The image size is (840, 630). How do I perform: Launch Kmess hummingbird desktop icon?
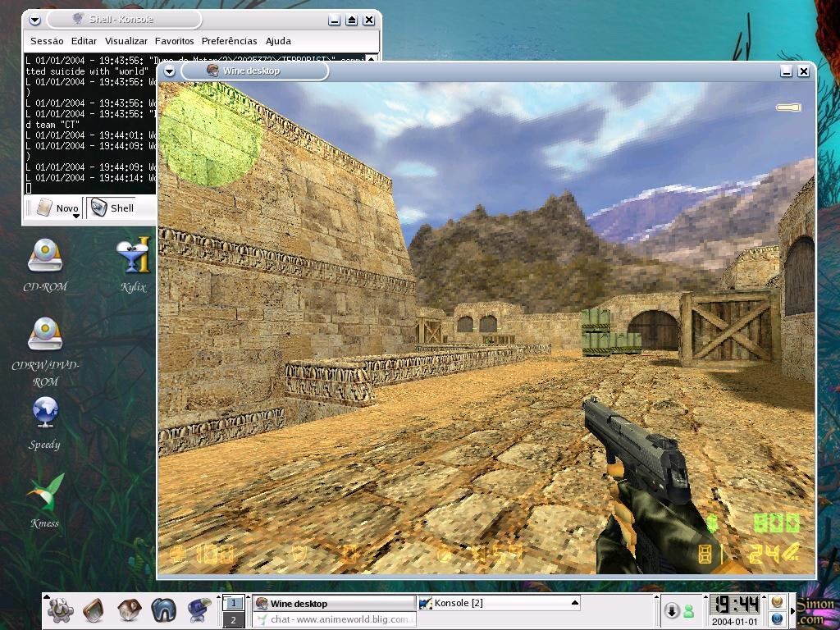[44, 491]
